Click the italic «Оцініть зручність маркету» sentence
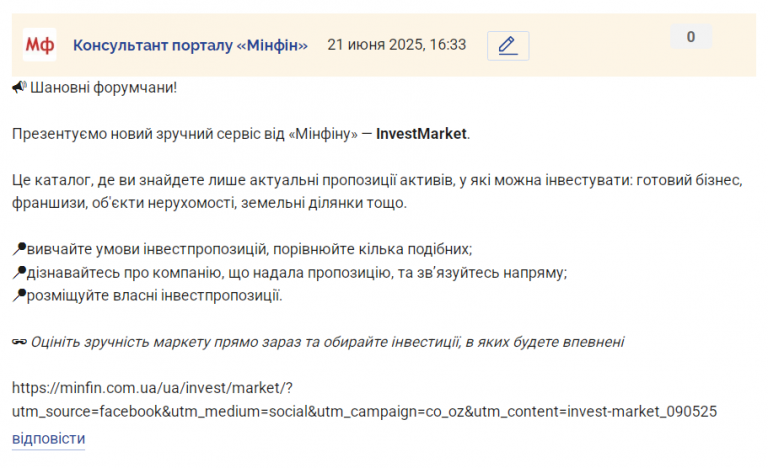Viewport: 768px width, 468px height. pos(328,342)
